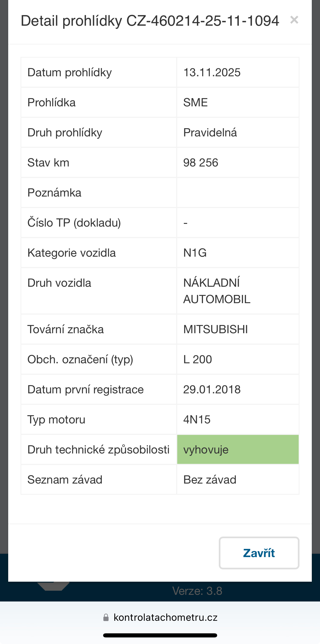
Task: Select the MITSUBISHI brand value
Action: tap(216, 329)
